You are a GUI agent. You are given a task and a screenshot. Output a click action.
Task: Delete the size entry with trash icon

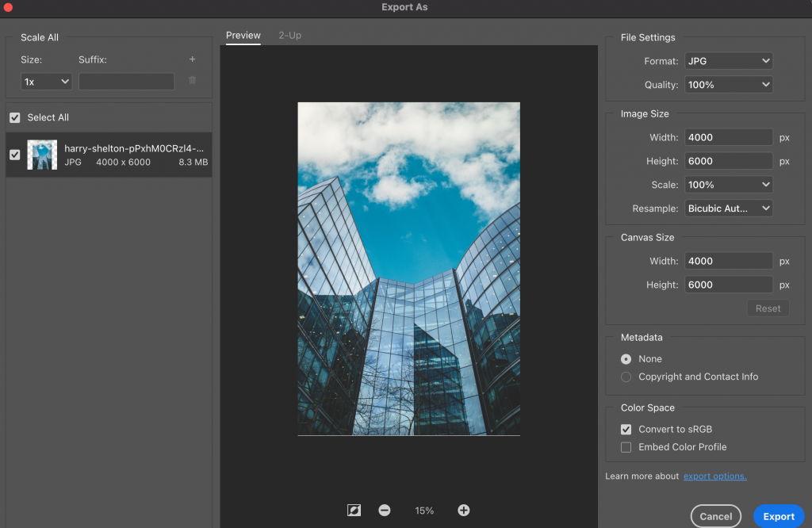coord(192,80)
